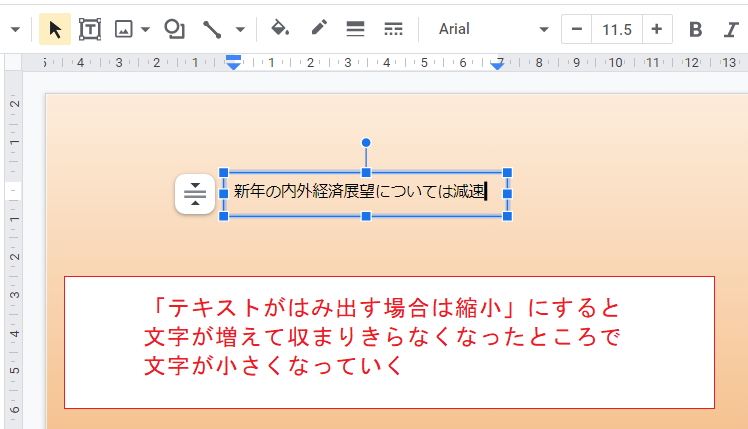Open the border weight menu

point(355,29)
